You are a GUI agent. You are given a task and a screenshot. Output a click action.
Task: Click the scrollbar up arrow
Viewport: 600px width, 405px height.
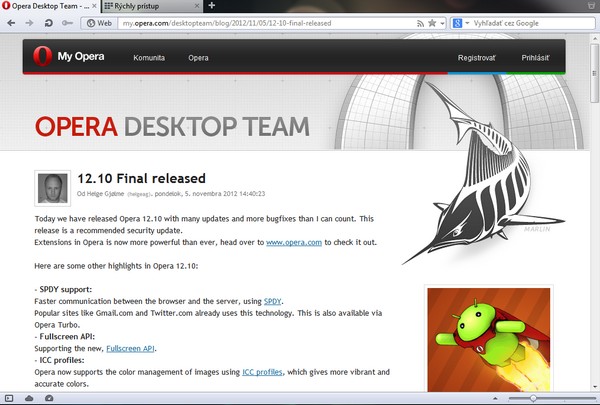[x=595, y=38]
